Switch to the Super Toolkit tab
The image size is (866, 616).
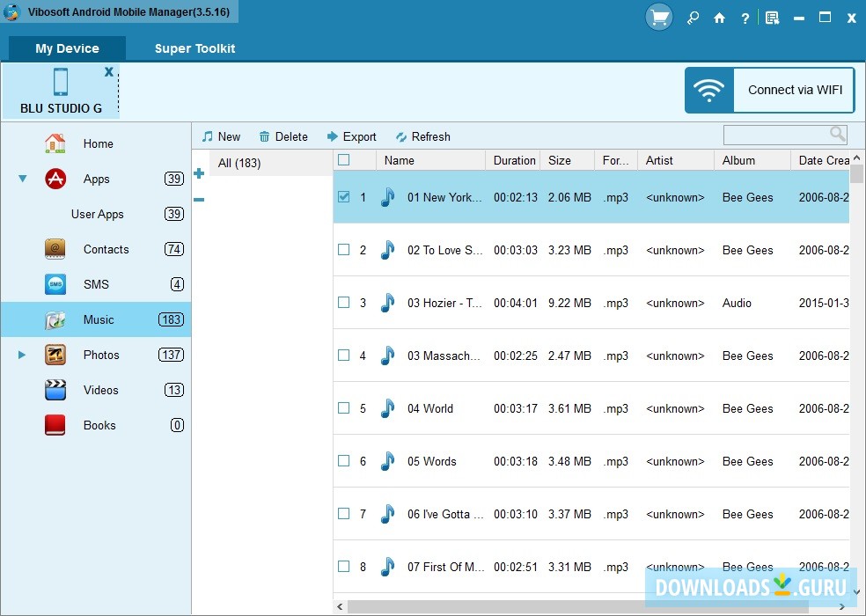tap(194, 48)
